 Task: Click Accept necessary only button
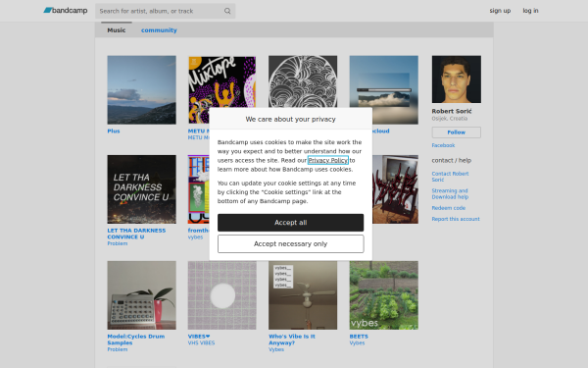click(291, 243)
